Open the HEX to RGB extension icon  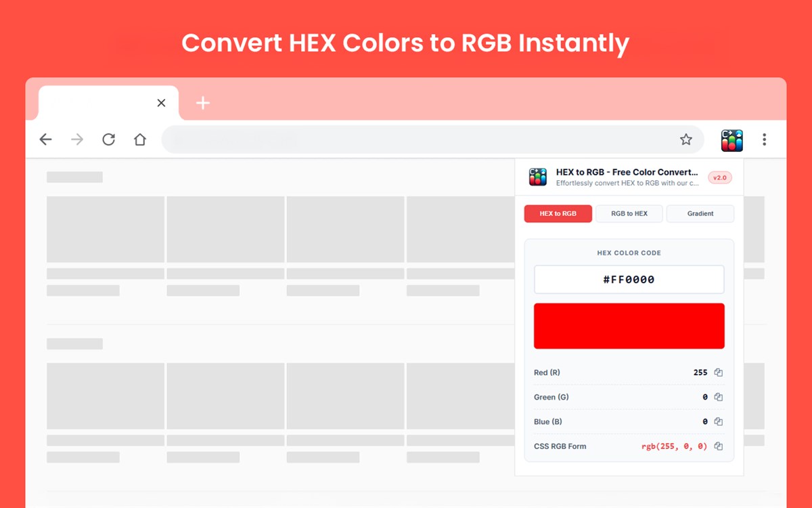732,140
